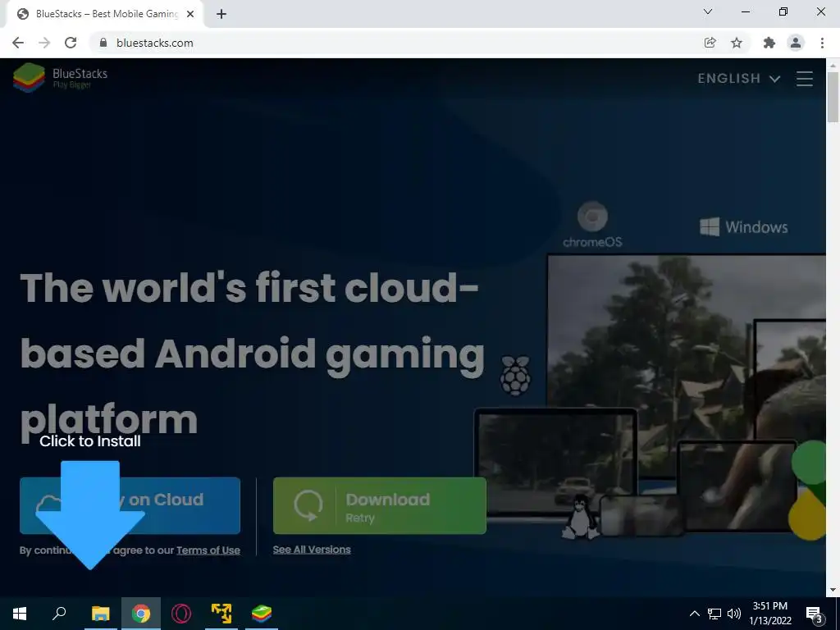Open the Windows Start menu
Image resolution: width=840 pixels, height=630 pixels.
20,614
